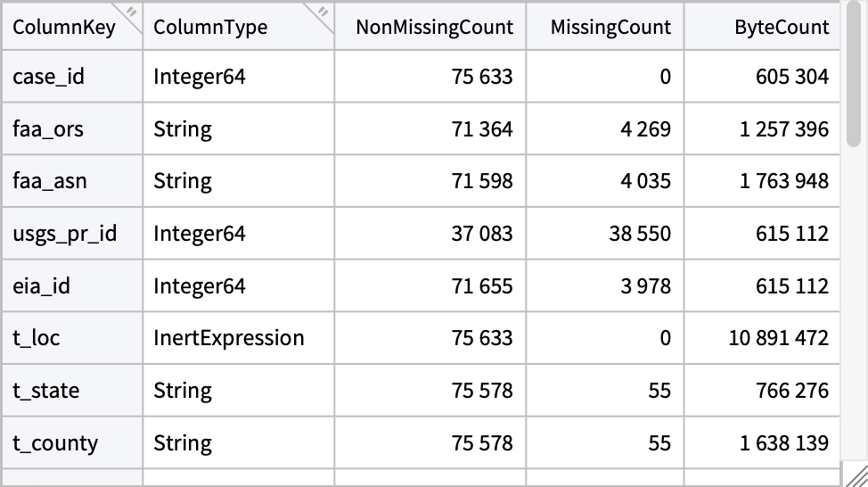The width and height of the screenshot is (868, 487).
Task: Click the MissingCount column header
Action: (x=610, y=27)
